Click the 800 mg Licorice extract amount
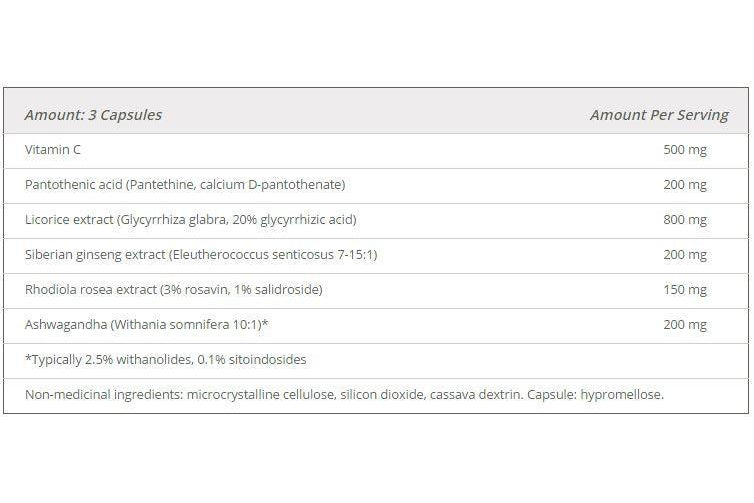 tap(684, 220)
